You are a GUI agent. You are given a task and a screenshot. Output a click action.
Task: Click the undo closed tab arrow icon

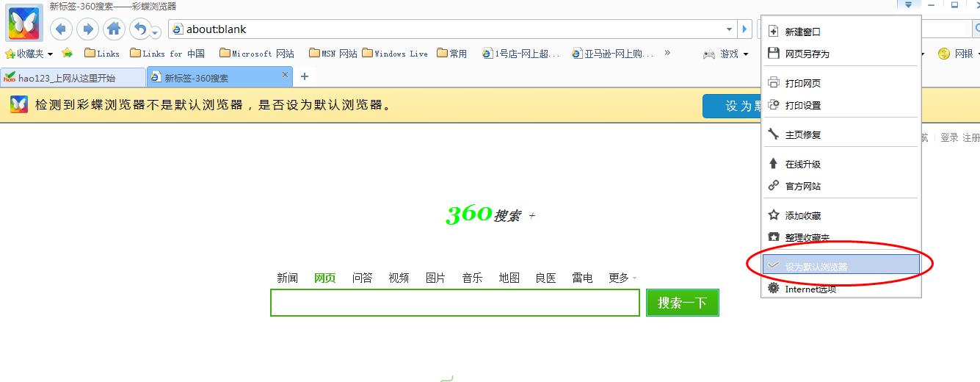click(x=139, y=29)
